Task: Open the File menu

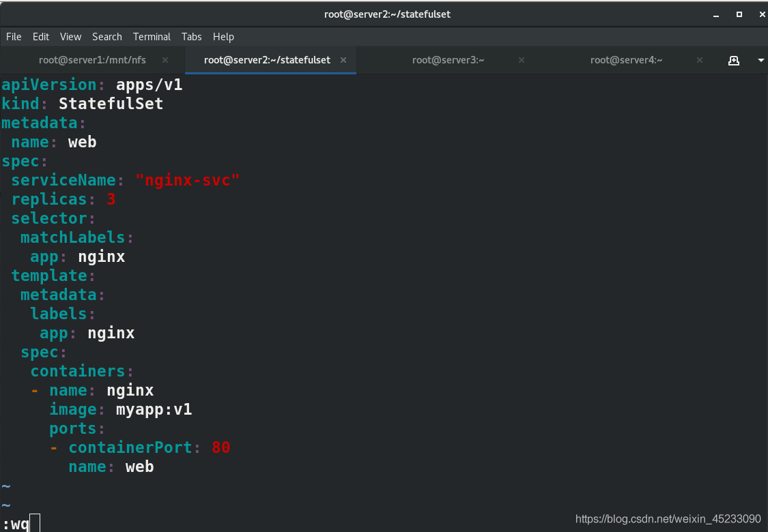Action: pos(14,37)
